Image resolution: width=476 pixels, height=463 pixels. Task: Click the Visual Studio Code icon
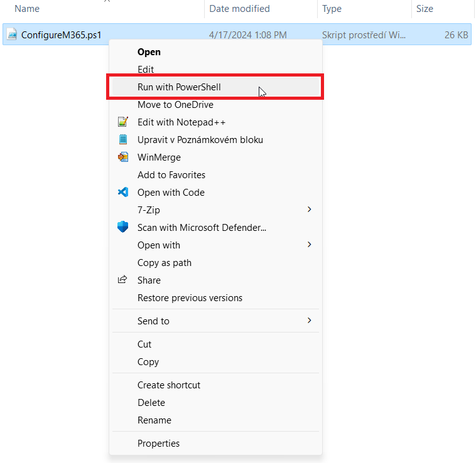(x=123, y=192)
